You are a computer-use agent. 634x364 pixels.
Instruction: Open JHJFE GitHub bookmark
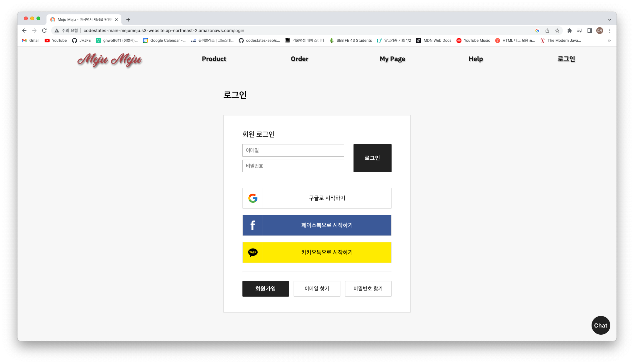pos(81,41)
